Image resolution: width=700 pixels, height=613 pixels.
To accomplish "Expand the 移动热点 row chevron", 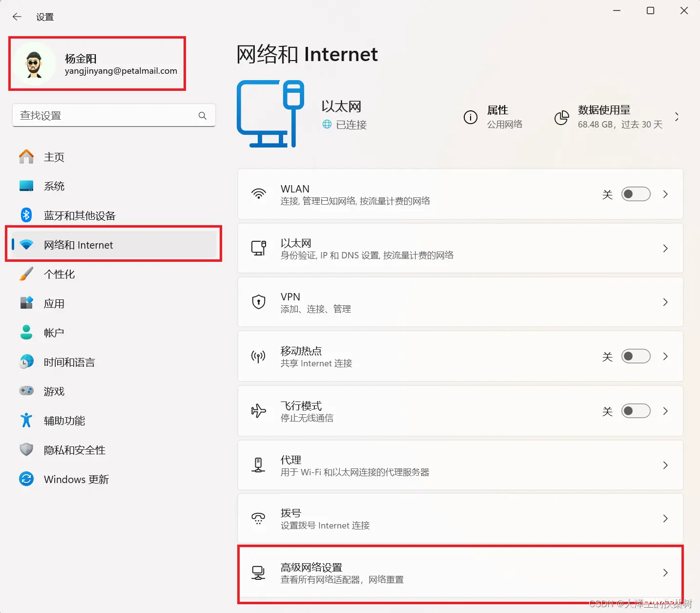I will [x=665, y=356].
